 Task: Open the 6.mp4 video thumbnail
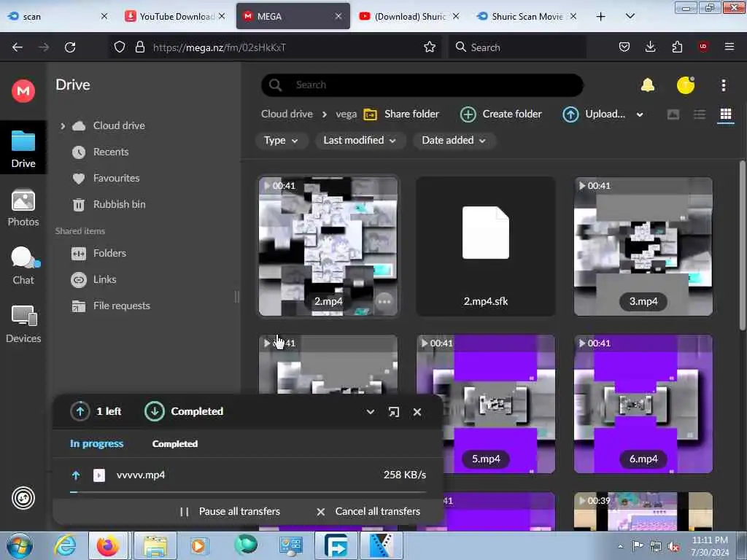[643, 404]
